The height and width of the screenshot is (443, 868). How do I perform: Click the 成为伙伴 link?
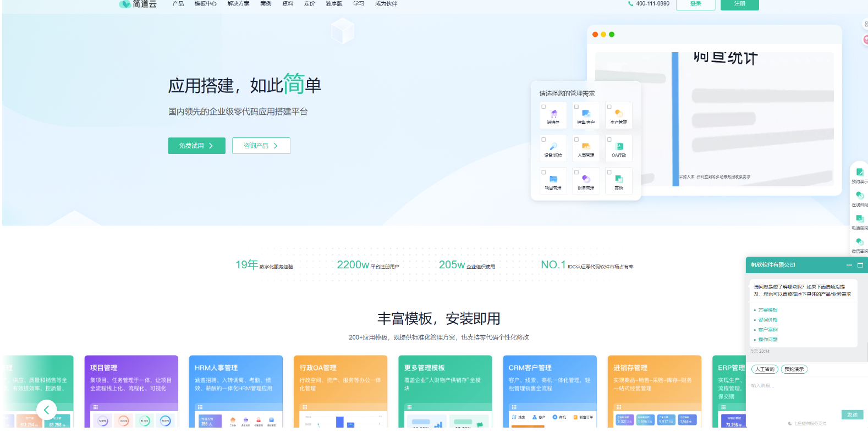[x=386, y=4]
